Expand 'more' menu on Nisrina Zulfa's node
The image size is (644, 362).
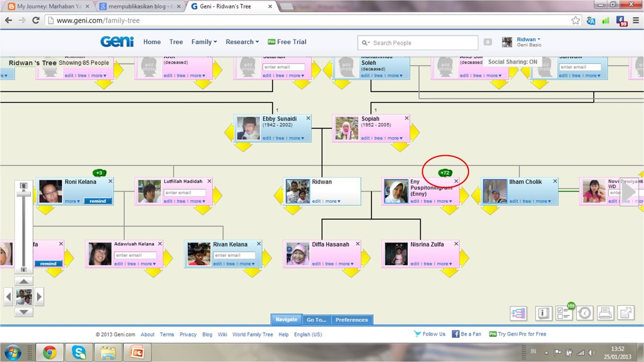click(444, 264)
